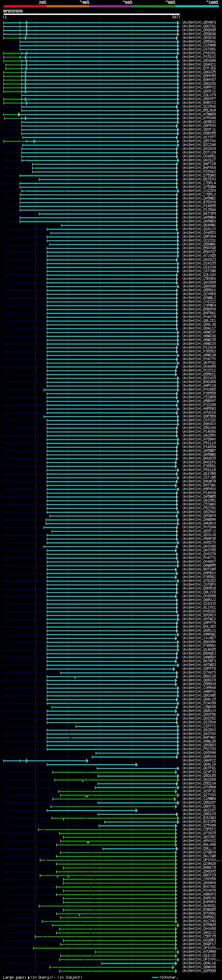
Task: Select the UniRef100_P51119 label
Action: coord(199,443)
